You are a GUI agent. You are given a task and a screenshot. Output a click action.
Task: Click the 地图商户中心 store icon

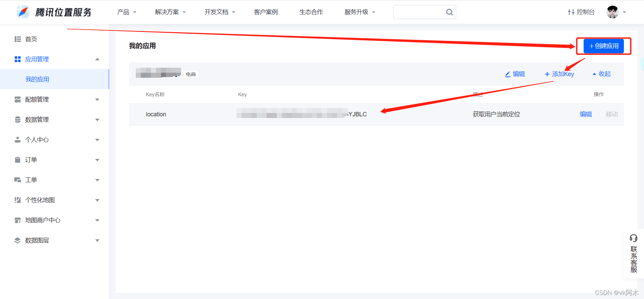[x=18, y=220]
